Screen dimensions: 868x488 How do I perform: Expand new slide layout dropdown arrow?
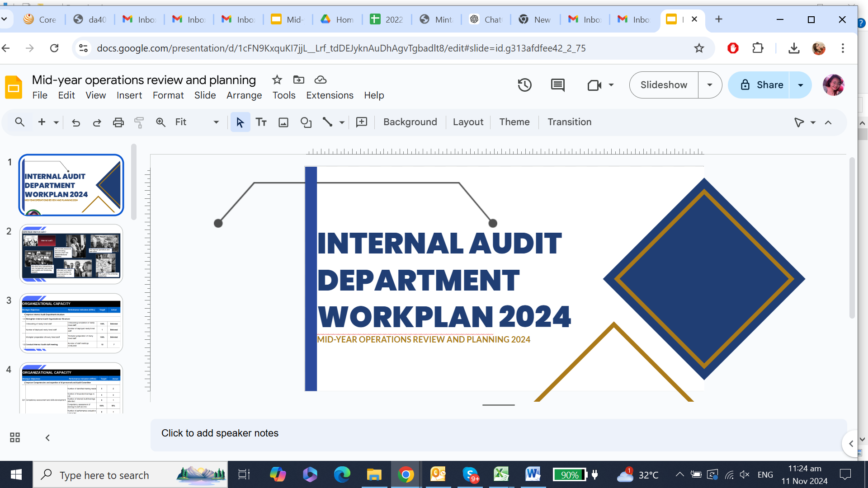click(56, 122)
